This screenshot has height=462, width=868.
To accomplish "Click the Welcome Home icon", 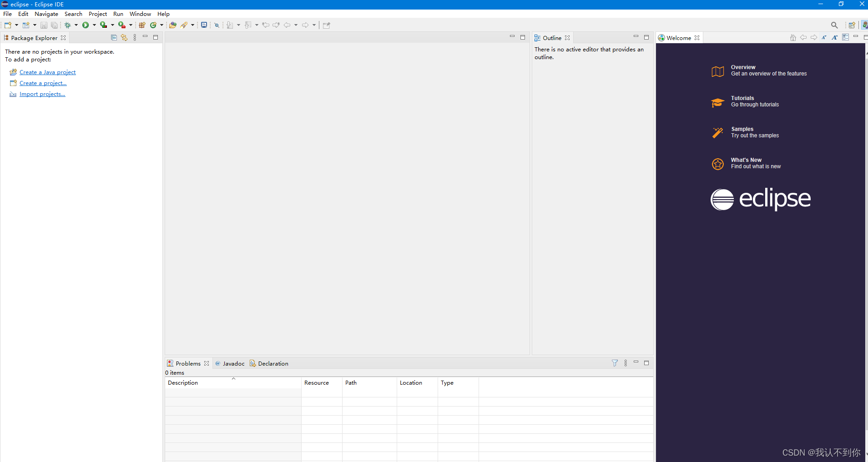I will coord(793,37).
